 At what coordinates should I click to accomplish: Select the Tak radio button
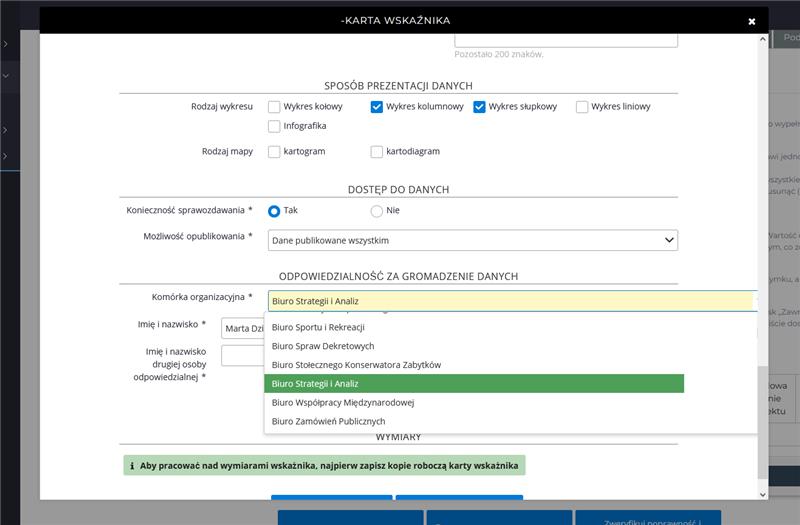click(274, 211)
